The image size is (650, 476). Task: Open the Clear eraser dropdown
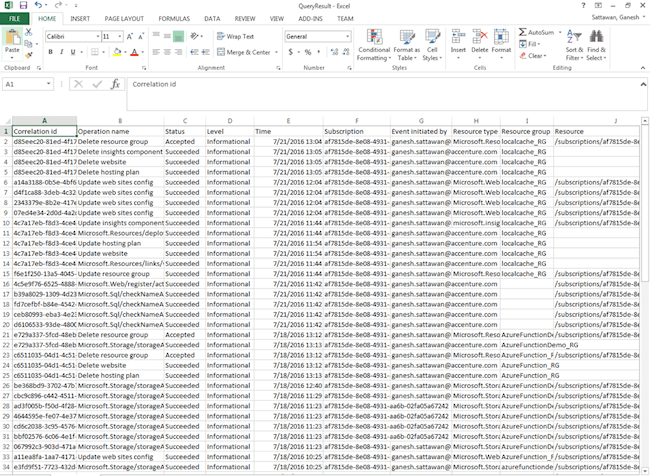pos(533,56)
